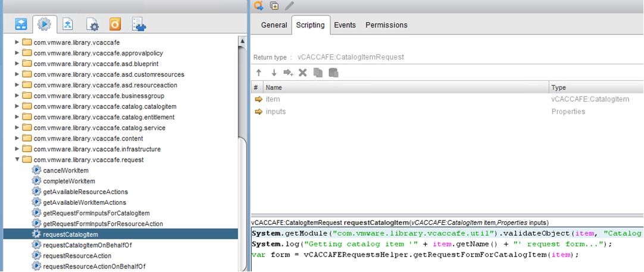The height and width of the screenshot is (272, 644).
Task: Click the Name column header
Action: (x=405, y=87)
